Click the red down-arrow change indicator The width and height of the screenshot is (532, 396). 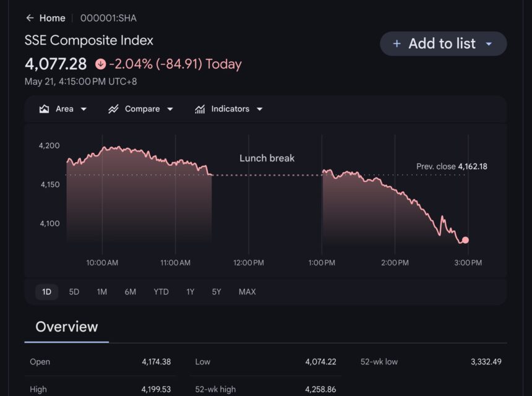[100, 64]
